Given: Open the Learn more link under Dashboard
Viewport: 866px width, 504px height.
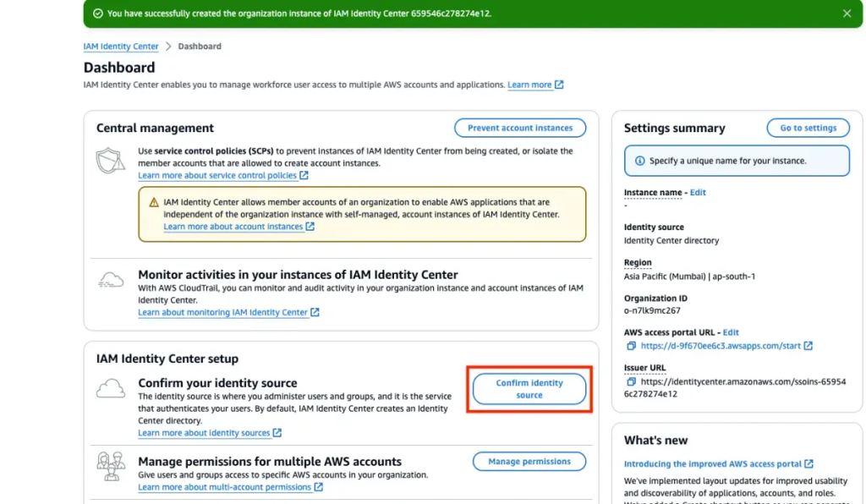Looking at the screenshot, I should click(x=529, y=85).
